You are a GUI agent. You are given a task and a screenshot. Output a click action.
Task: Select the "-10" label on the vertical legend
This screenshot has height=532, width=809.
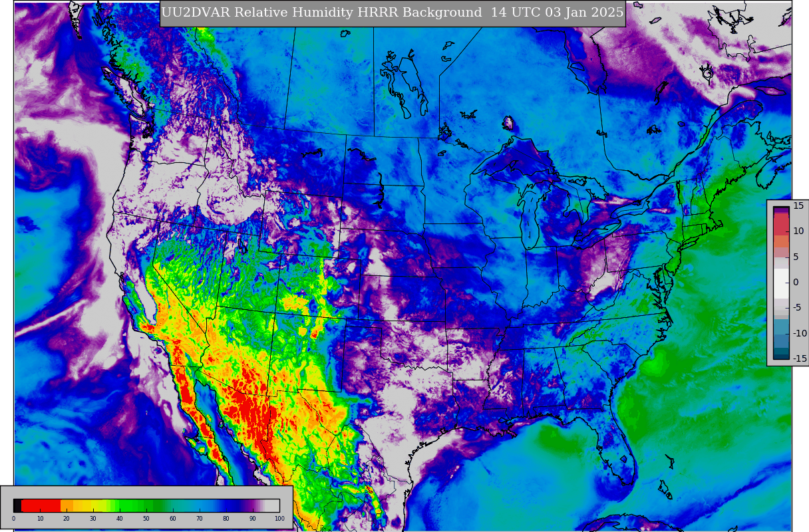799,333
